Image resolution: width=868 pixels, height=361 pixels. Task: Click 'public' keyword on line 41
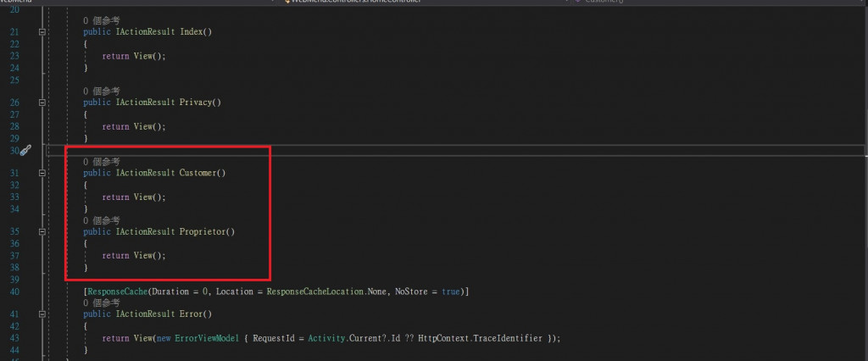click(97, 314)
